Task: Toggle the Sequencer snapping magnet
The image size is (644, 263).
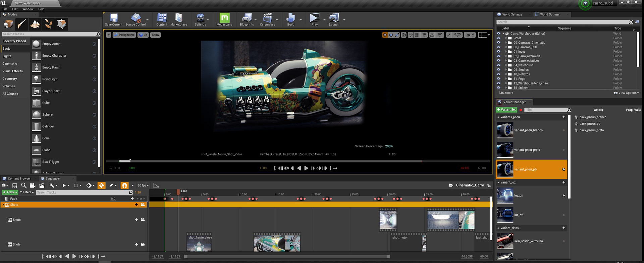Action: pyautogui.click(x=124, y=186)
